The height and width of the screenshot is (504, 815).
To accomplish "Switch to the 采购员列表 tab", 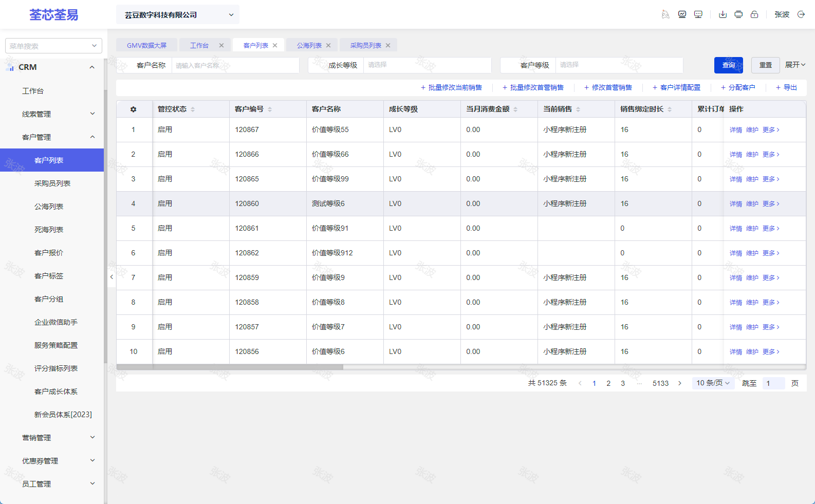I will click(366, 45).
